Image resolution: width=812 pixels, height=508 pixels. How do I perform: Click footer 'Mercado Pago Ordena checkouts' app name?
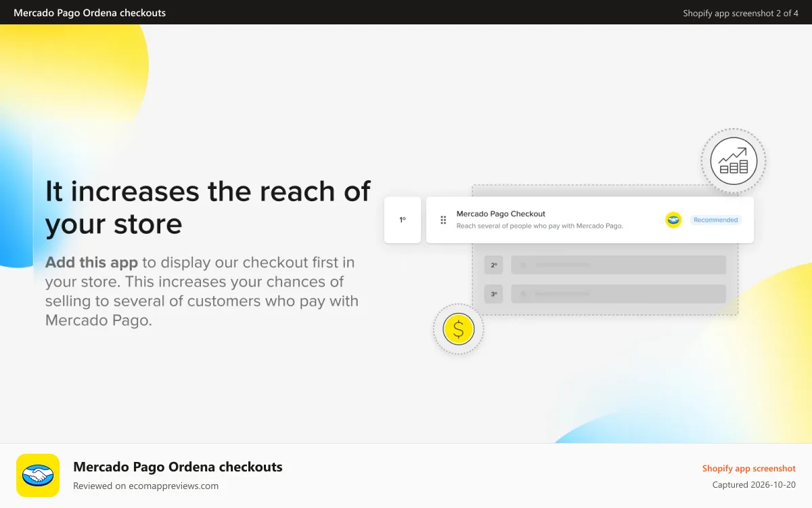[178, 467]
